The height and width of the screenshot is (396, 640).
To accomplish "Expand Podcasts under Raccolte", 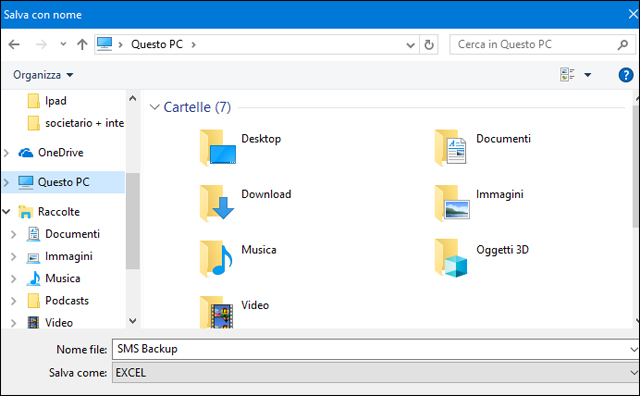I will 13,301.
